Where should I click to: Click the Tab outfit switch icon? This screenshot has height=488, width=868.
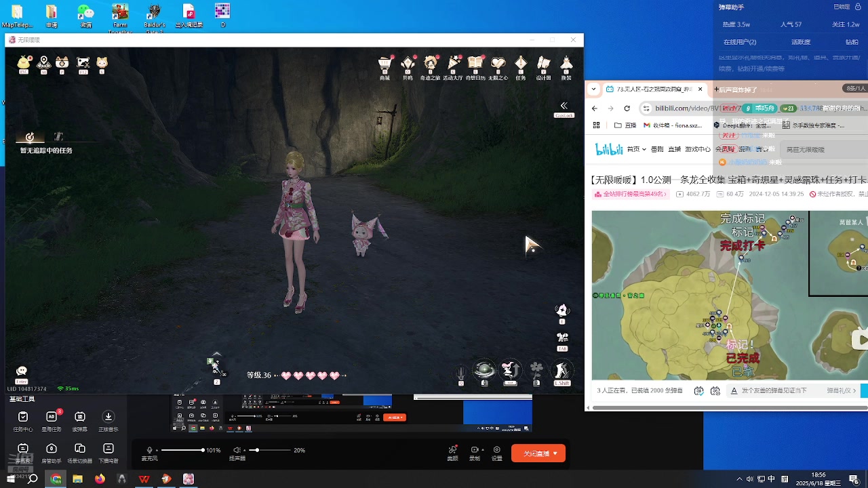point(562,338)
